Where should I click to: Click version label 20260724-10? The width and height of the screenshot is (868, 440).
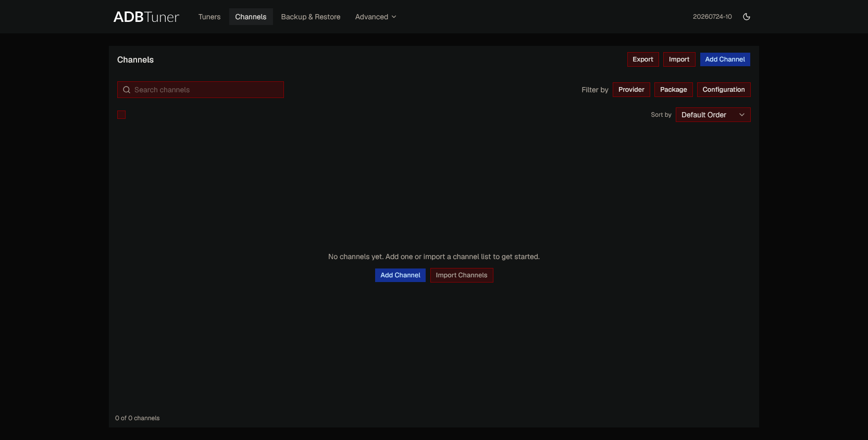point(712,17)
